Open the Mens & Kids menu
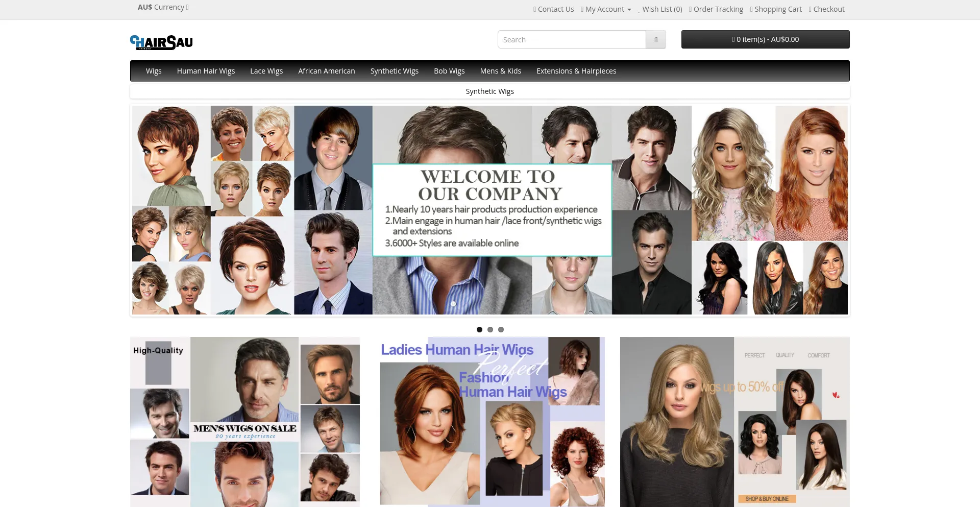 pyautogui.click(x=501, y=71)
